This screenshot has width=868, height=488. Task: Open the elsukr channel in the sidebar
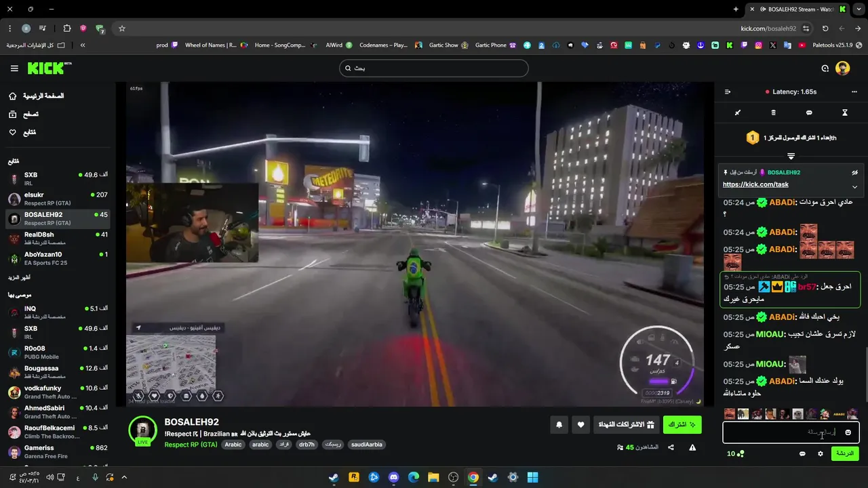pos(58,199)
